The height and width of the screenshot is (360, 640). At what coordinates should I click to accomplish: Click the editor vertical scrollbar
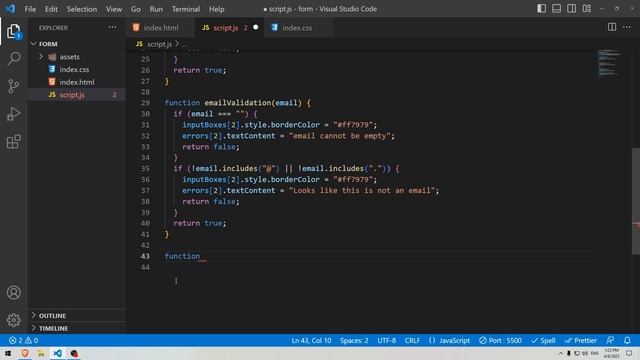coord(636,201)
